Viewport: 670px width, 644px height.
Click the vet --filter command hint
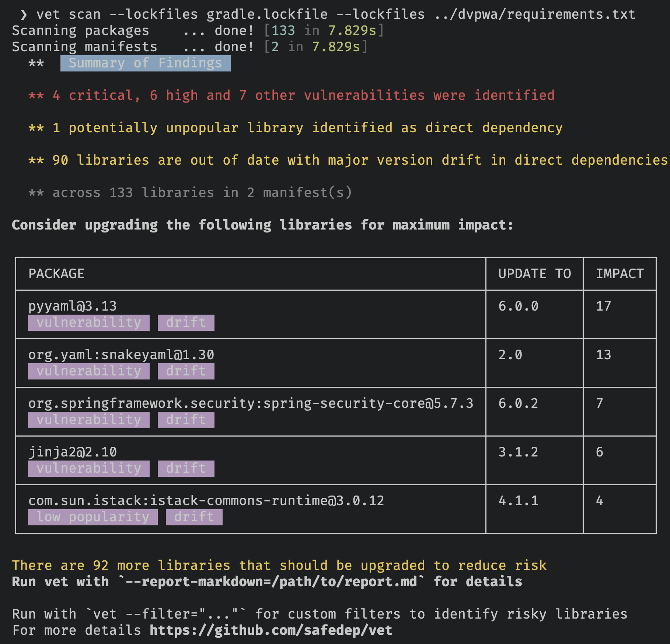(x=165, y=614)
